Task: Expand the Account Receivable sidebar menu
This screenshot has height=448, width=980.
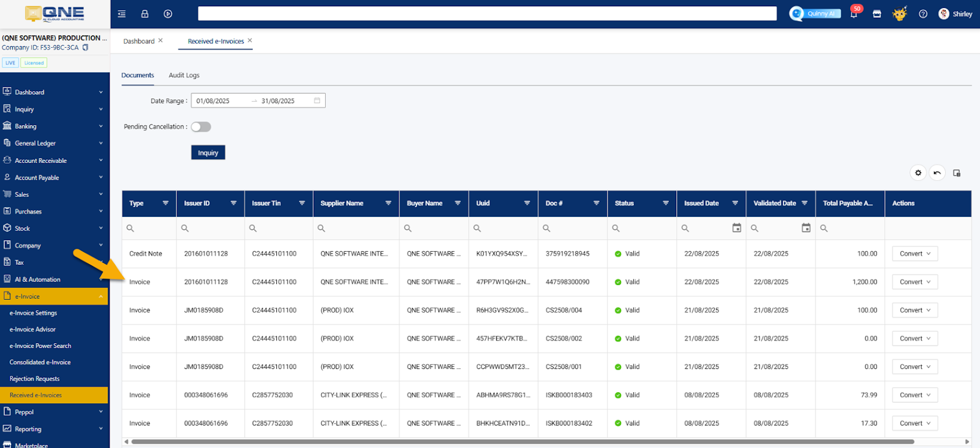Action: pyautogui.click(x=55, y=160)
